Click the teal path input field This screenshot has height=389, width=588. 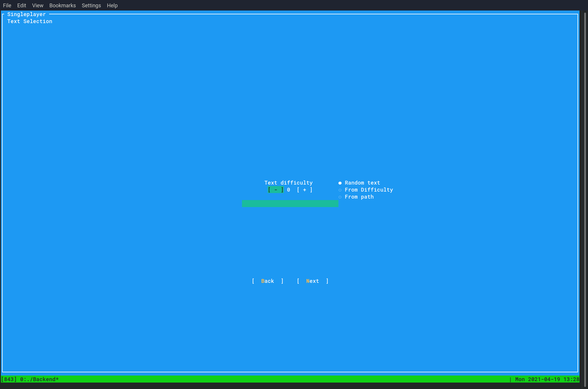(x=290, y=204)
